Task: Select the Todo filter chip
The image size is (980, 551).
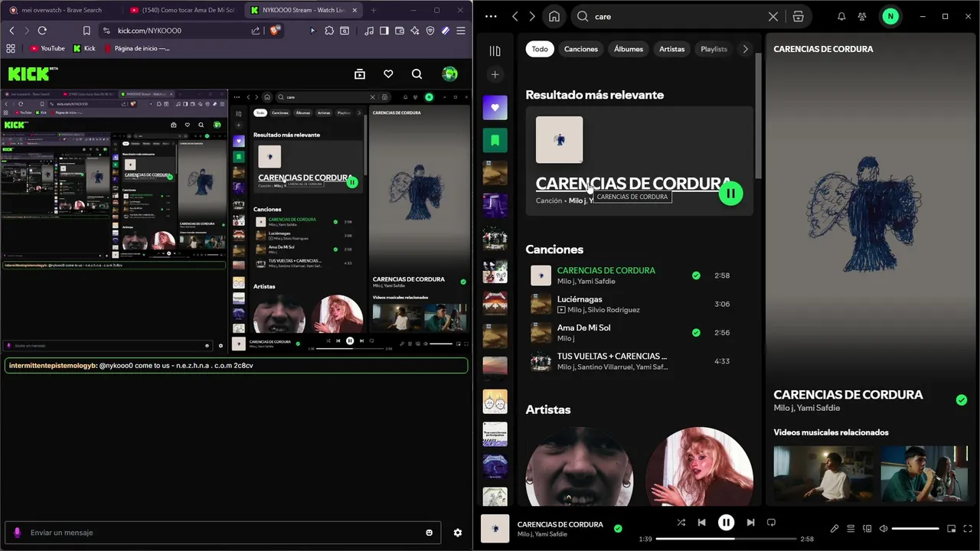Action: (x=540, y=49)
